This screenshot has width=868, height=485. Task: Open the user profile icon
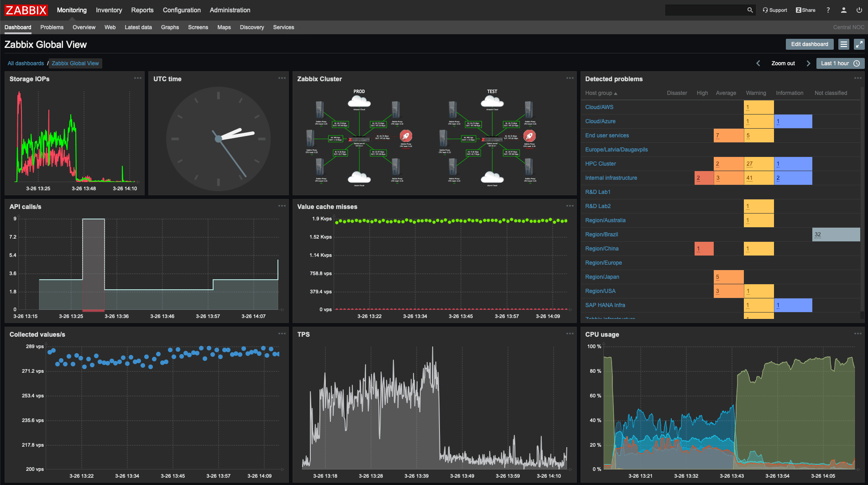[x=843, y=10]
